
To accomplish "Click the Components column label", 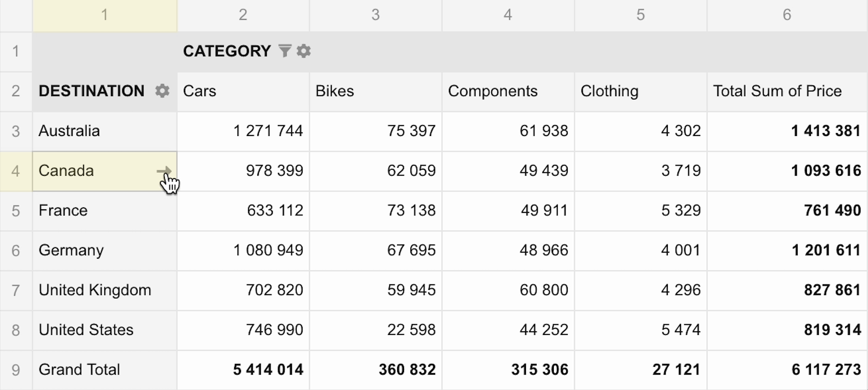I will (x=493, y=91).
